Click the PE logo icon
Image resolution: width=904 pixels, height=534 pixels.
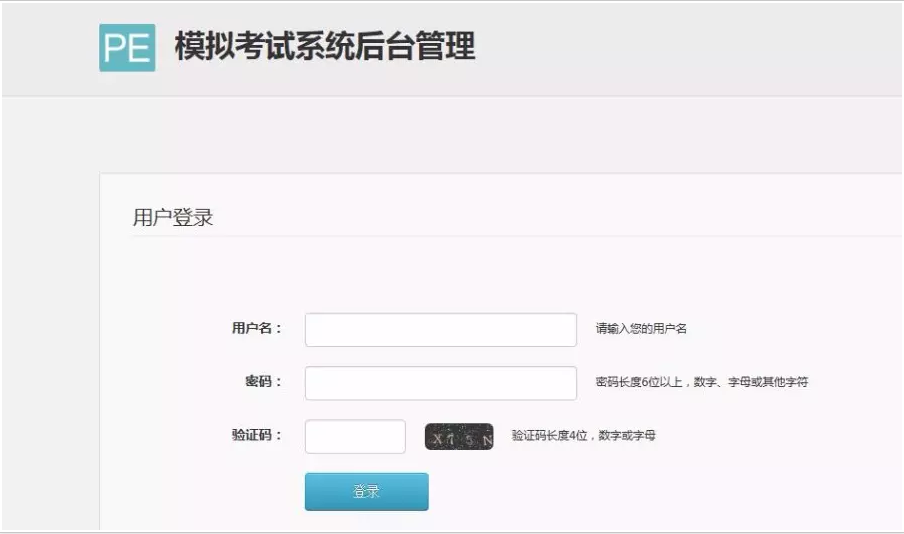[127, 47]
